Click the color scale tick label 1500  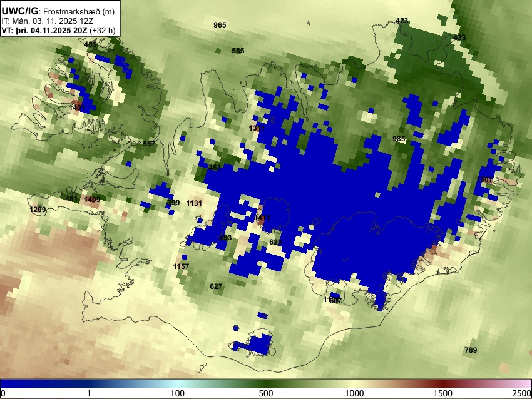[442, 393]
